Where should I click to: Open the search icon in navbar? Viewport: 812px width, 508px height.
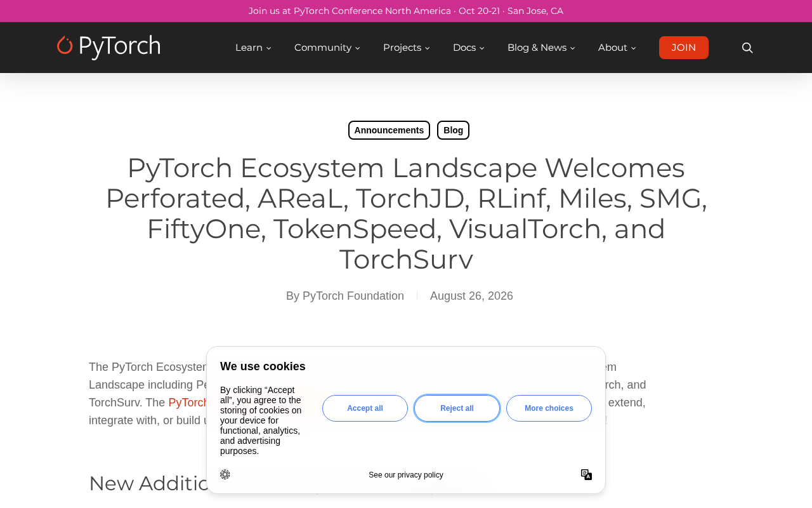click(747, 48)
